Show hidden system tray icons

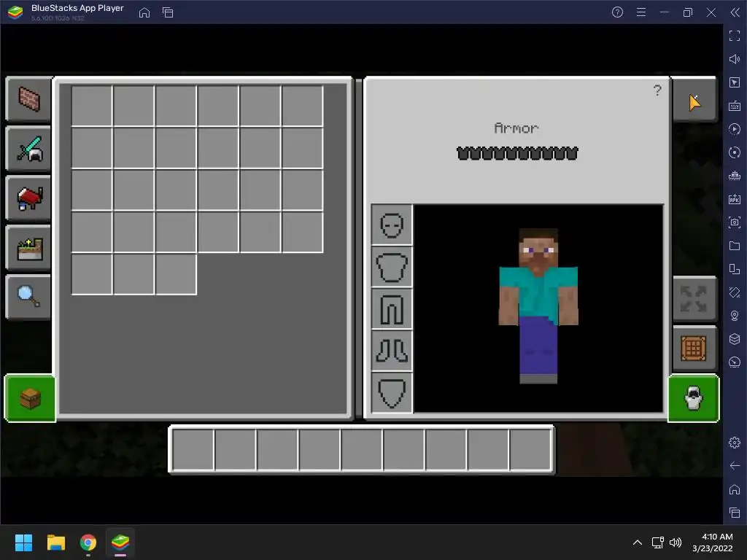point(638,542)
